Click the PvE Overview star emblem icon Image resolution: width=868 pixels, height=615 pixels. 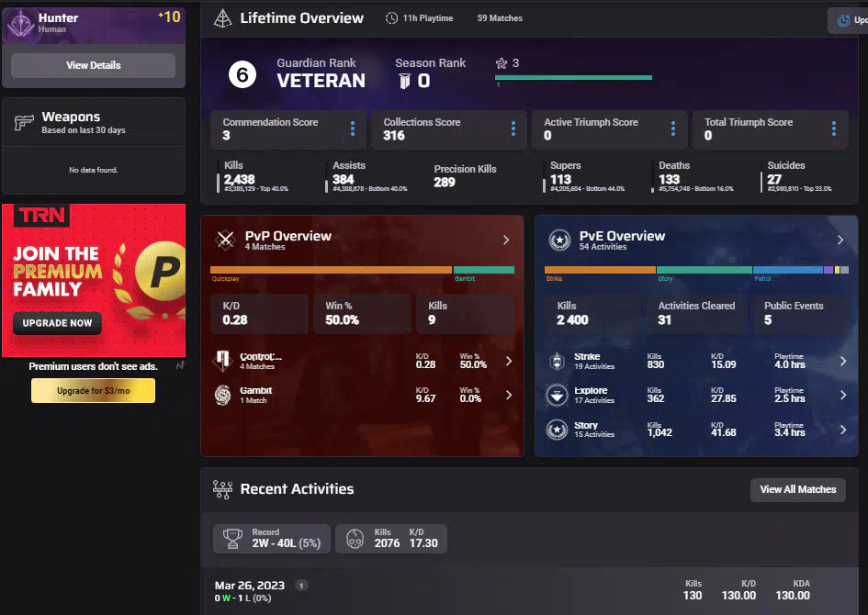coord(559,240)
